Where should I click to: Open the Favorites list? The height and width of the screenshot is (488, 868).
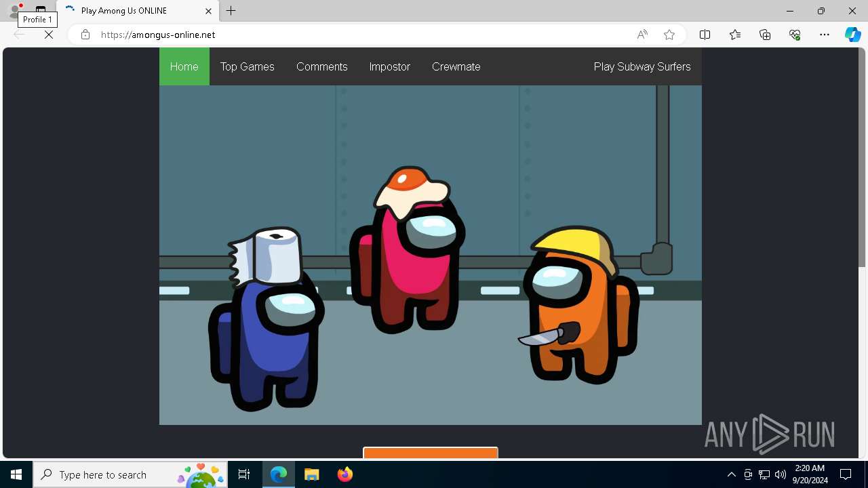coord(735,35)
